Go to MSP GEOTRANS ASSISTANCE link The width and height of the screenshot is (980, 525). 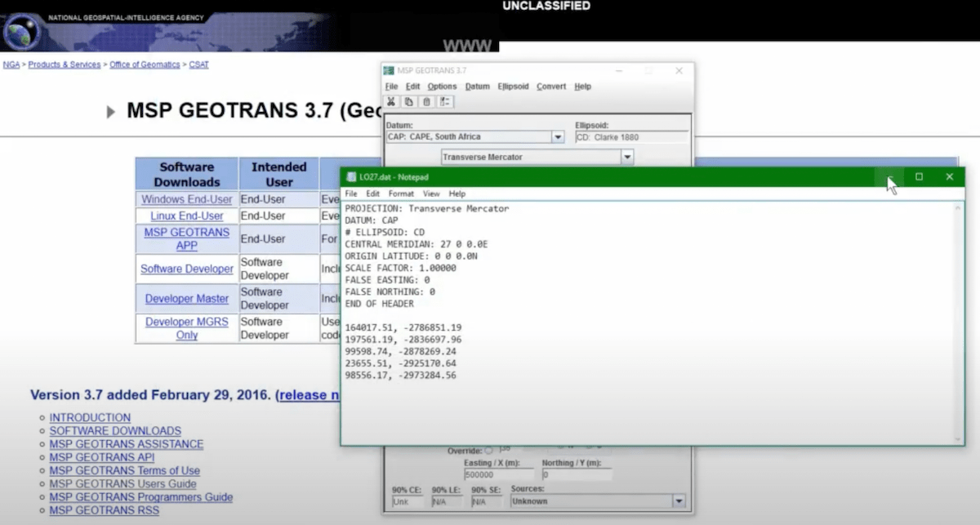(127, 444)
